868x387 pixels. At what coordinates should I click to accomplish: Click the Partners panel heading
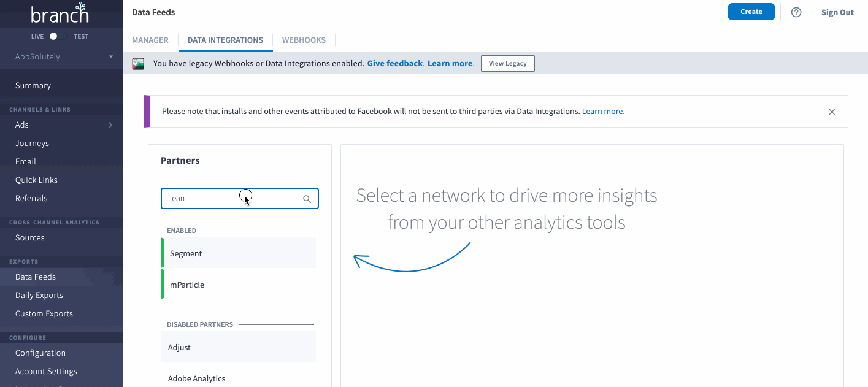coord(180,161)
